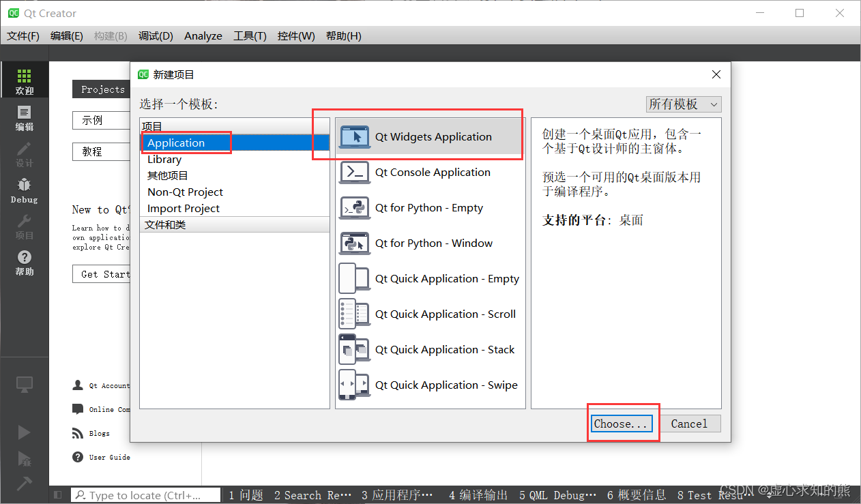Viewport: 861px width, 504px height.
Task: Click the Start Debugging icon with bug
Action: pos(24,458)
